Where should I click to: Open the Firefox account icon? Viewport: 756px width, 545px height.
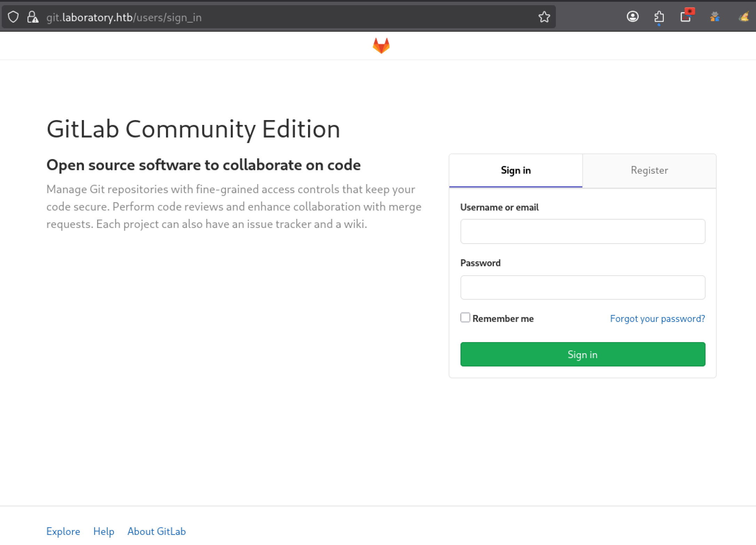(x=632, y=16)
